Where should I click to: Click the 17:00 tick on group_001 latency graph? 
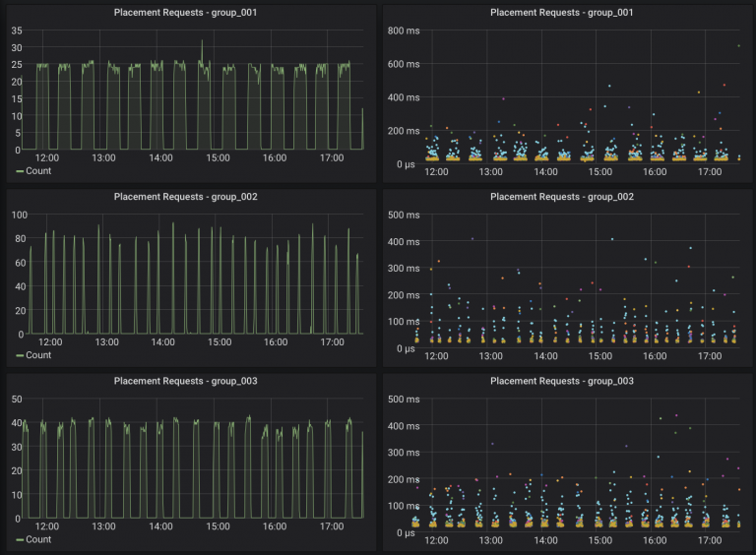tap(710, 172)
